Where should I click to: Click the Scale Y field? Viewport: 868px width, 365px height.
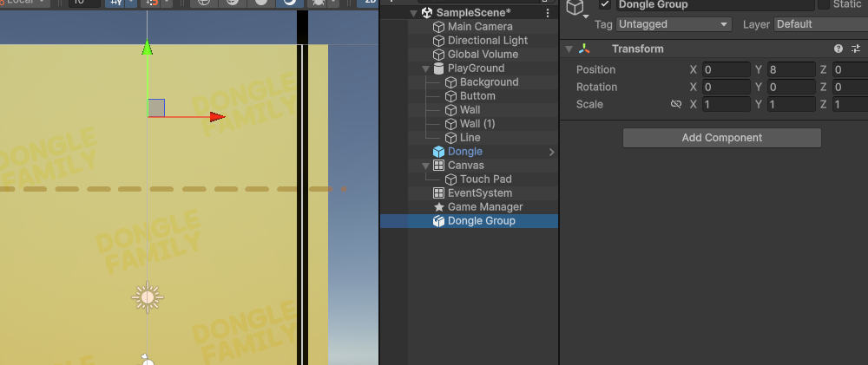tap(791, 104)
